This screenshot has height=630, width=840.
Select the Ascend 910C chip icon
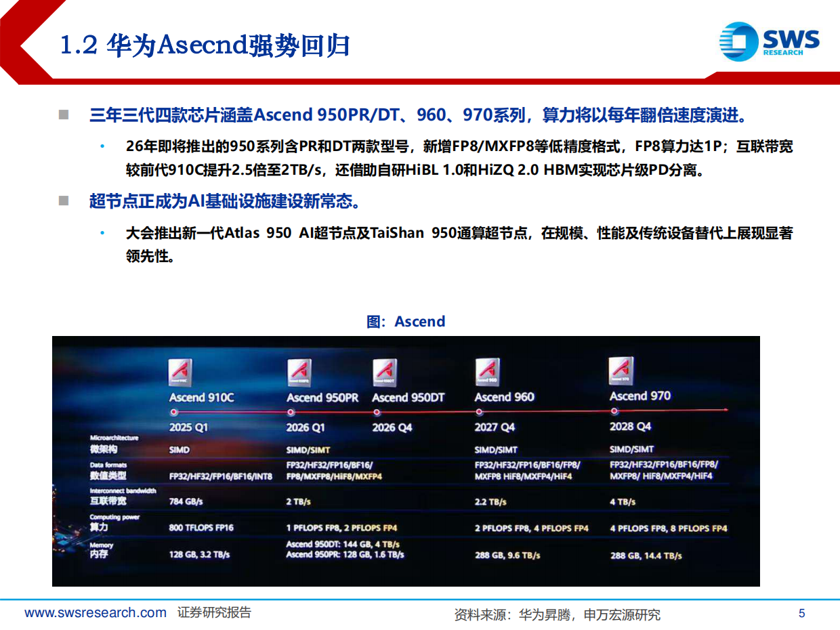[x=179, y=372]
